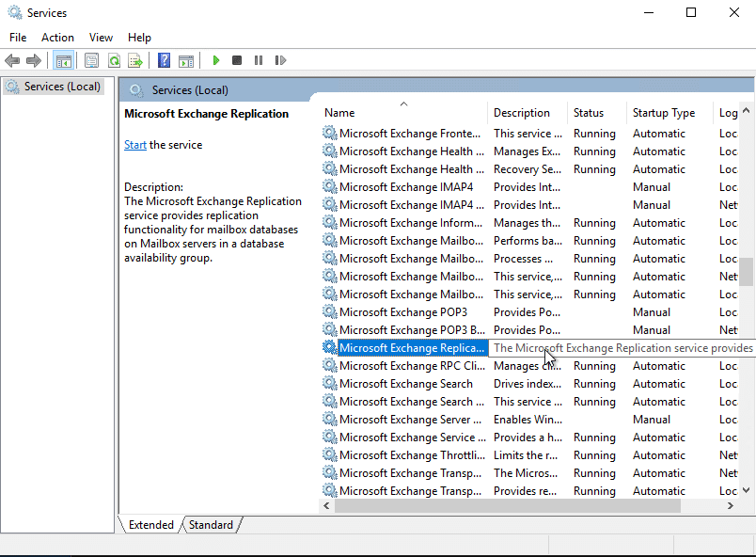Viewport: 756px width, 557px height.
Task: Open the File menu
Action: 18,38
